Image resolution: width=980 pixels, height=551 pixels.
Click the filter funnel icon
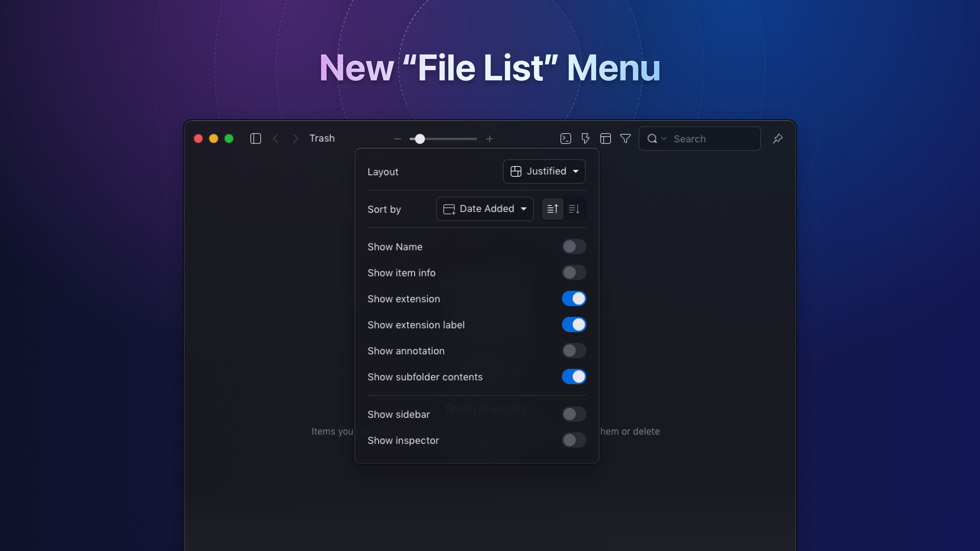(x=625, y=139)
